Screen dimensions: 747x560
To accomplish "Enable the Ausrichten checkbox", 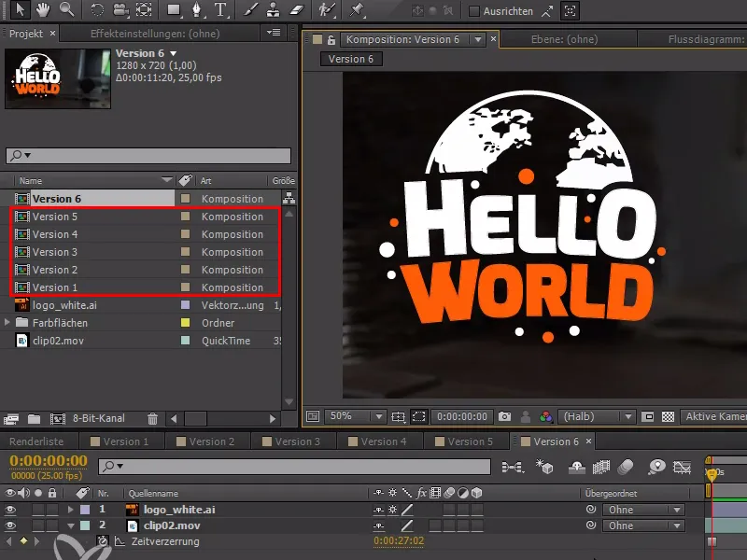I will coord(474,11).
